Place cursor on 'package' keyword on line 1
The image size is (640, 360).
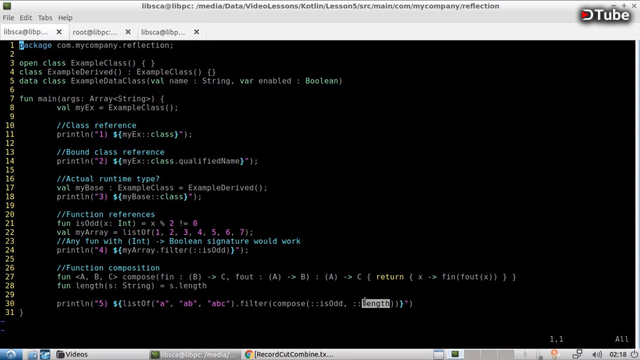click(x=36, y=45)
